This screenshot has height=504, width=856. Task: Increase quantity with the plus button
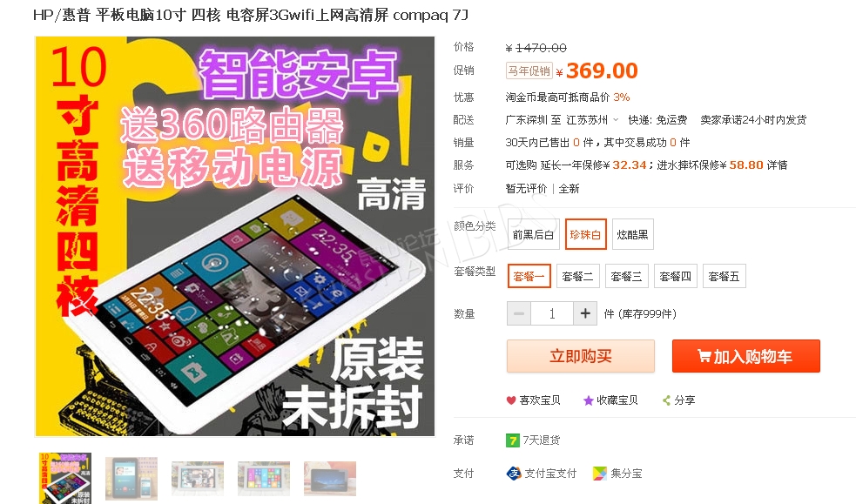[x=585, y=313]
